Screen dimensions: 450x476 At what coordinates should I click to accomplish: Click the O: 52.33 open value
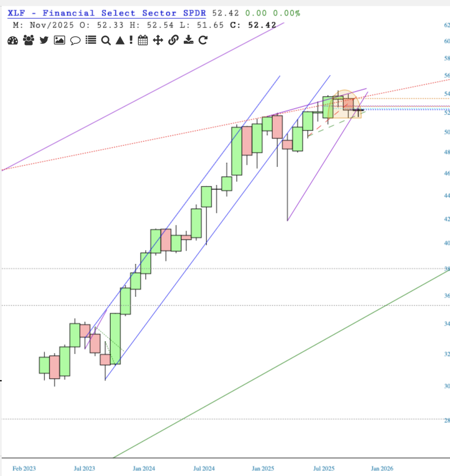tap(102, 25)
